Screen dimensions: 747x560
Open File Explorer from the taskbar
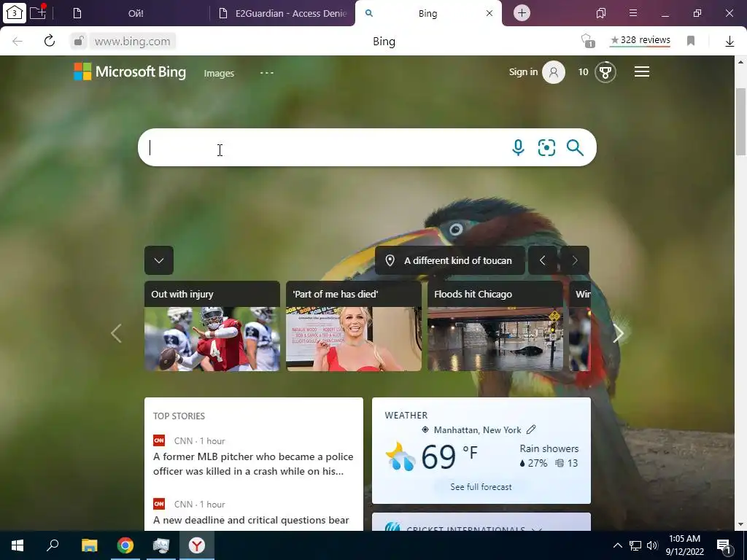pos(89,545)
